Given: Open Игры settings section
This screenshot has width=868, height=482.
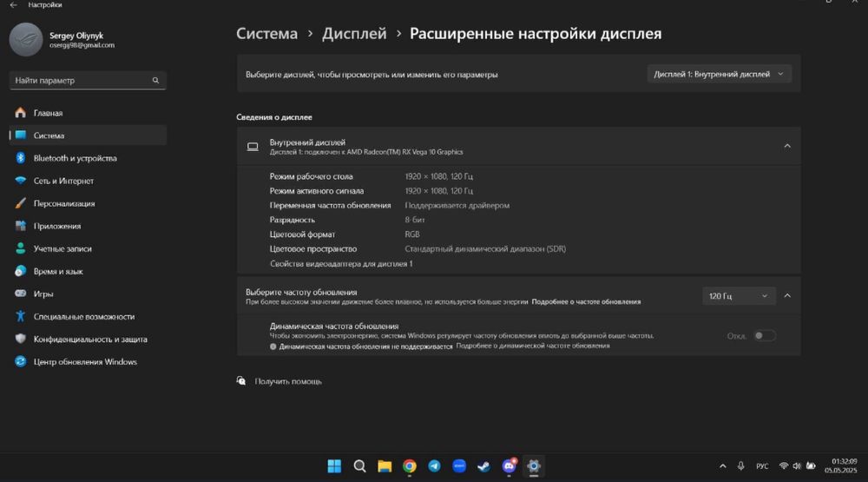Looking at the screenshot, I should (88, 294).
